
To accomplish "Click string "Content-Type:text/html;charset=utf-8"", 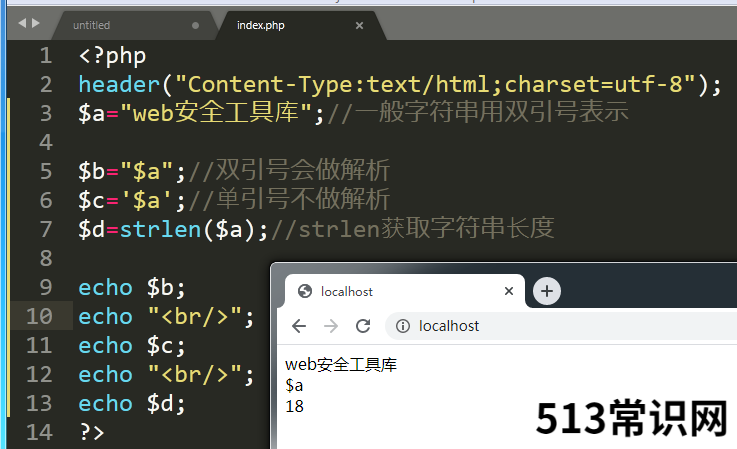I will coord(435,85).
